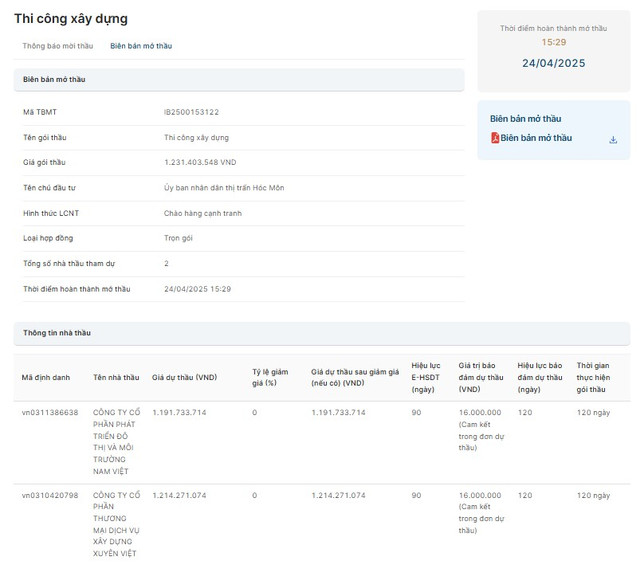The height and width of the screenshot is (564, 640).
Task: Click the Tên nhà thầu column header
Action: click(116, 377)
